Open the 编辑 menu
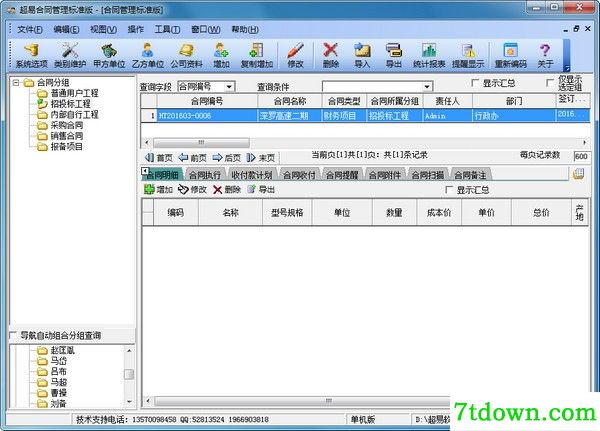This screenshot has width=600, height=431. tap(66, 29)
